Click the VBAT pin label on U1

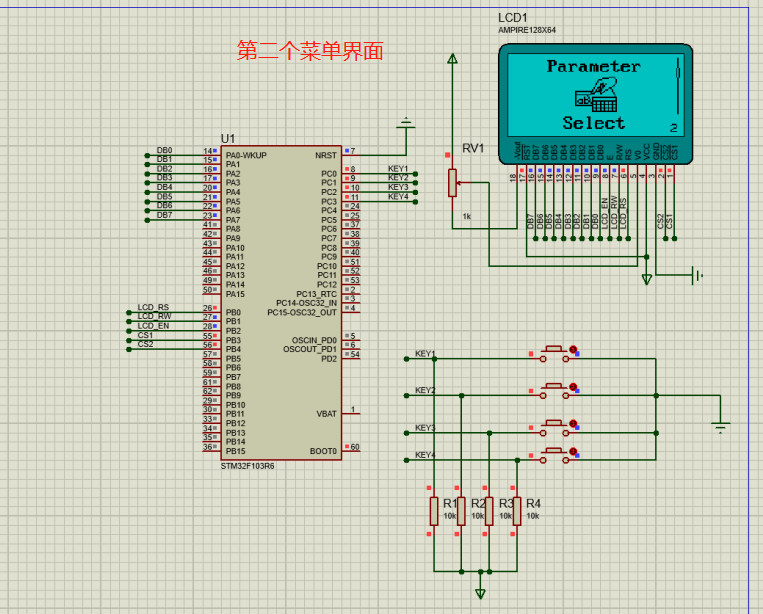(x=327, y=414)
